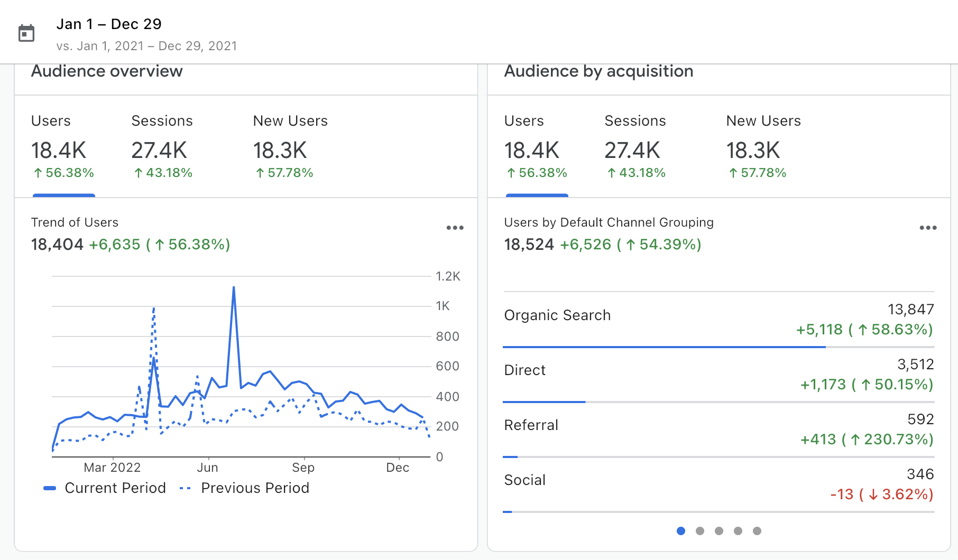The height and width of the screenshot is (560, 958).
Task: Click the +413 (230.73%) Referral change value
Action: 867,440
